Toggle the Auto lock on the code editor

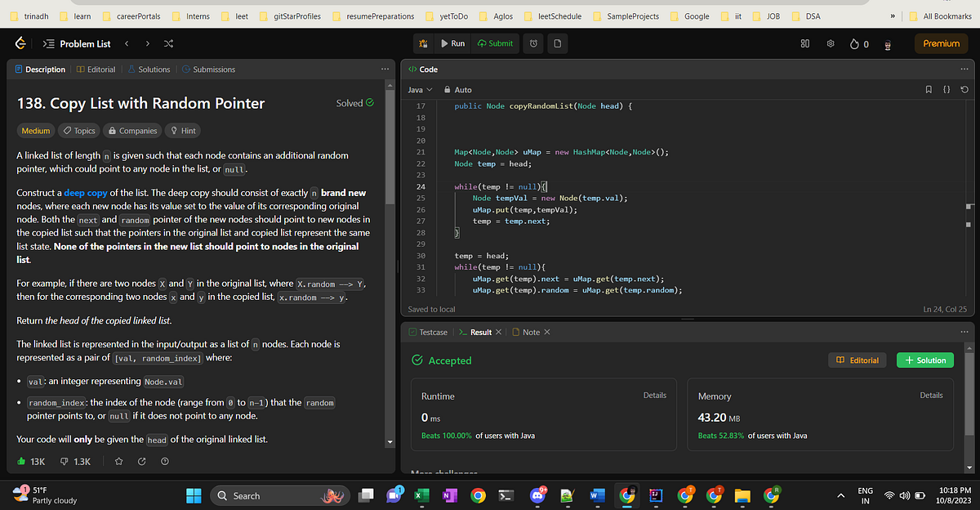pos(451,89)
